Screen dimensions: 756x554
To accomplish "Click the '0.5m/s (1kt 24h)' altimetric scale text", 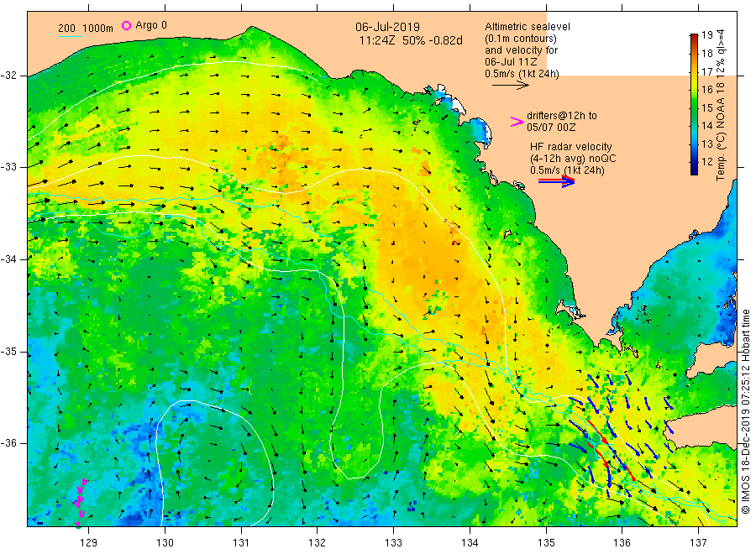I will coord(522,74).
